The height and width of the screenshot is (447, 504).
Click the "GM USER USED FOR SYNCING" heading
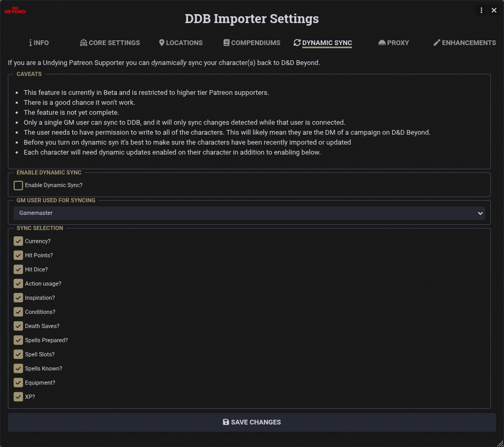pos(56,200)
